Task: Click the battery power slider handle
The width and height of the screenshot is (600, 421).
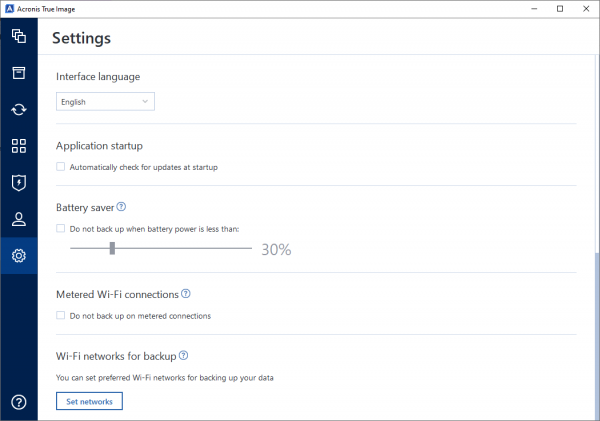Action: [x=112, y=248]
